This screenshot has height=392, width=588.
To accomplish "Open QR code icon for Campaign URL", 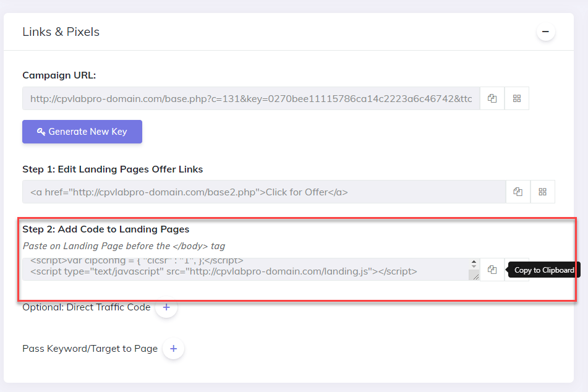I will coord(517,98).
